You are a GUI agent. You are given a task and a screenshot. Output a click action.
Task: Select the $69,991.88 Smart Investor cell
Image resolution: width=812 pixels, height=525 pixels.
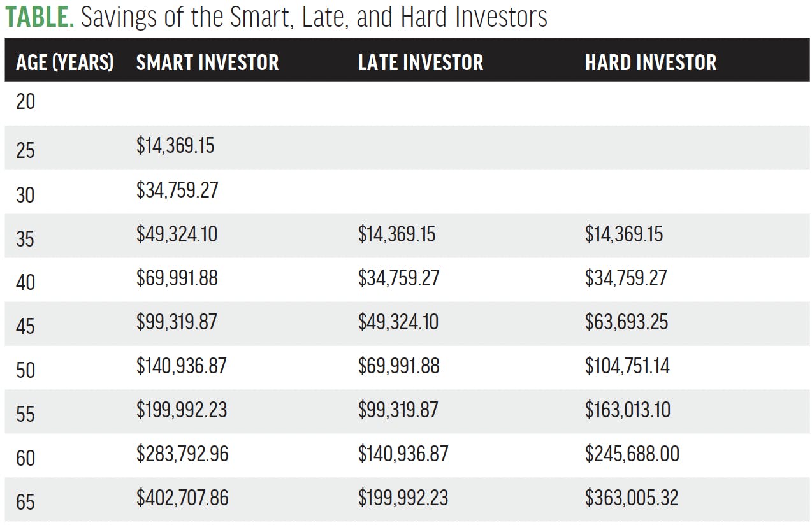177,278
